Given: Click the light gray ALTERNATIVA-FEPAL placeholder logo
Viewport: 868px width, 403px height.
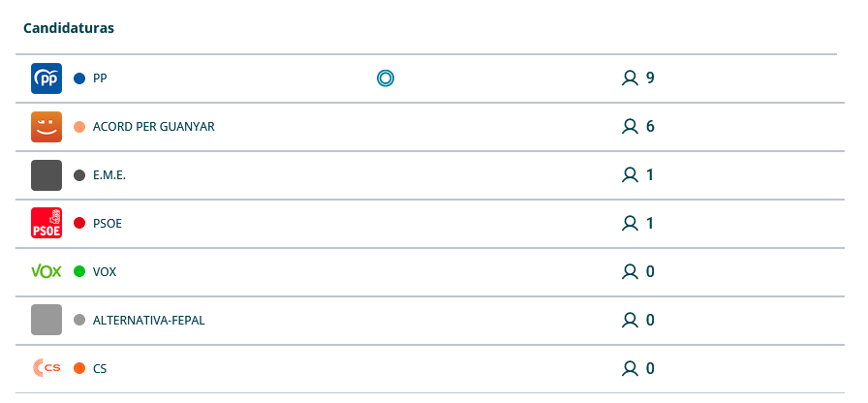Looking at the screenshot, I should coord(46,320).
